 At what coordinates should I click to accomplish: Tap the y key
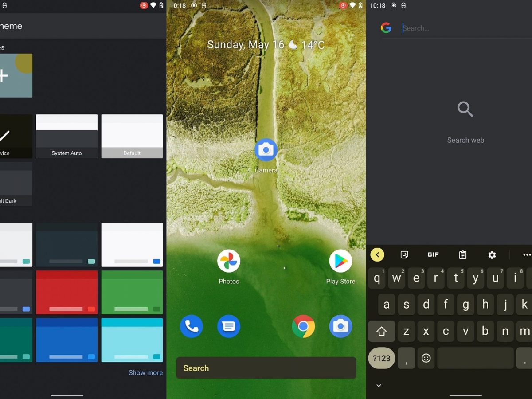[476, 278]
